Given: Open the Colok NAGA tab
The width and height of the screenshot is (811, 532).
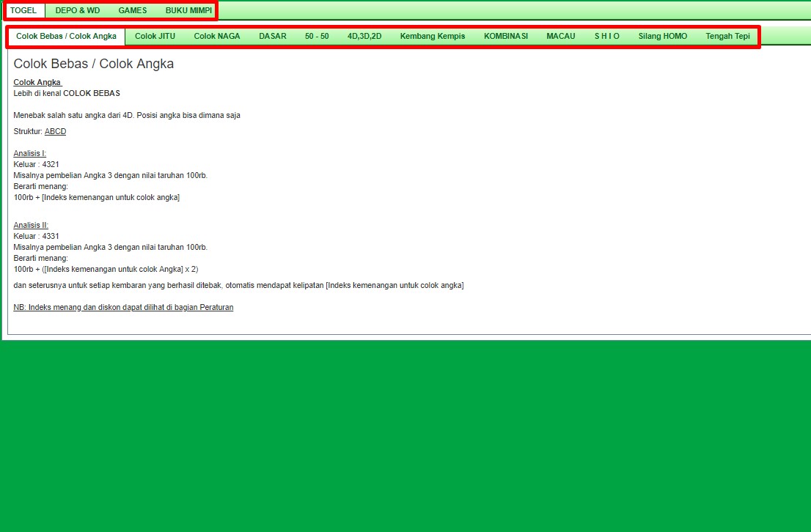Looking at the screenshot, I should 217,36.
